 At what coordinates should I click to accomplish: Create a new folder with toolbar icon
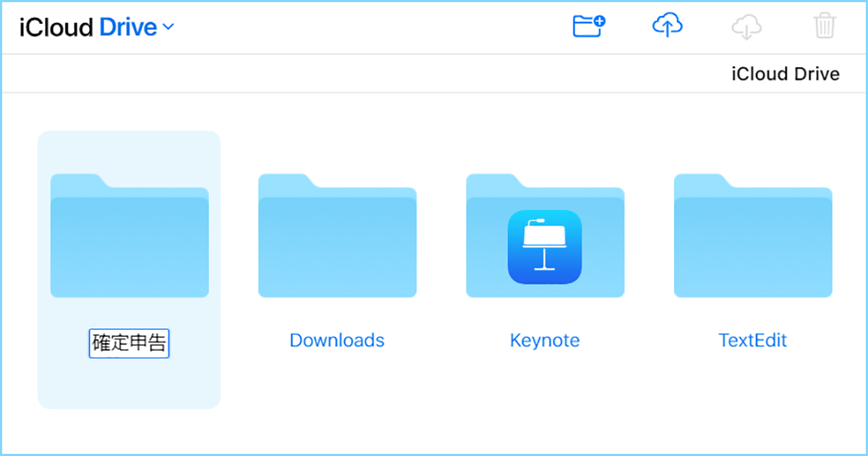pos(588,27)
